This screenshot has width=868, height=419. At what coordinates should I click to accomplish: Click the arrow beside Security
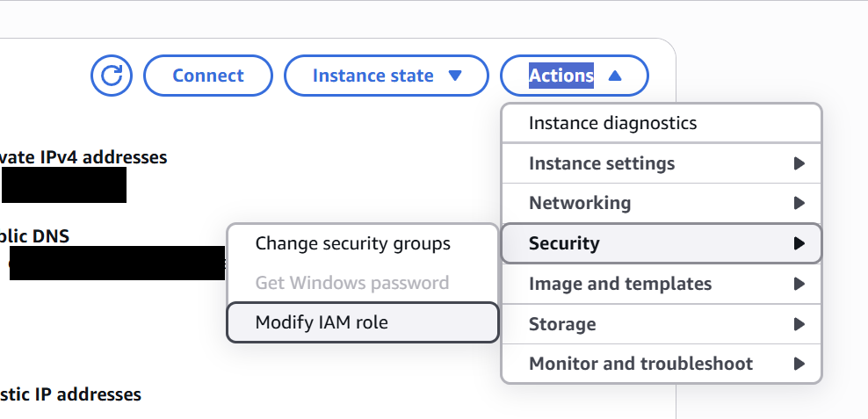[x=799, y=243]
